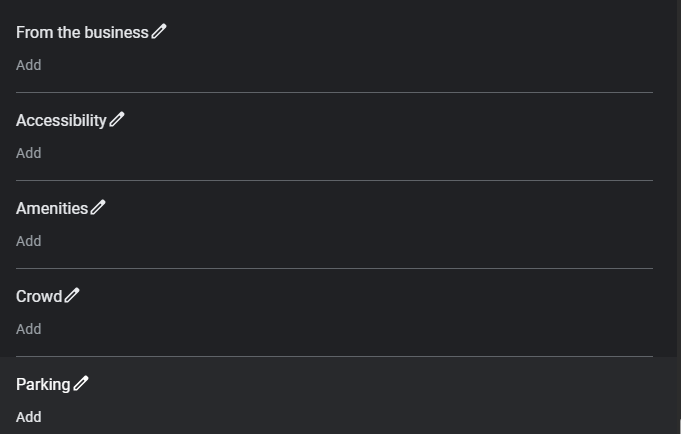Click the Amenities heading label
Screen dimensions: 681x434
[52, 208]
